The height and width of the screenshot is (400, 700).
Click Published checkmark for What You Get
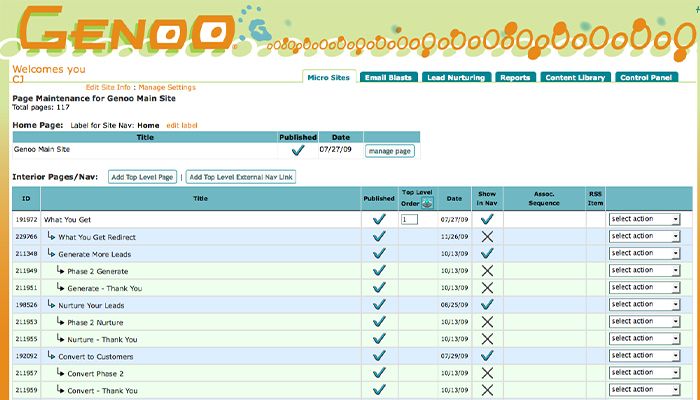[379, 219]
